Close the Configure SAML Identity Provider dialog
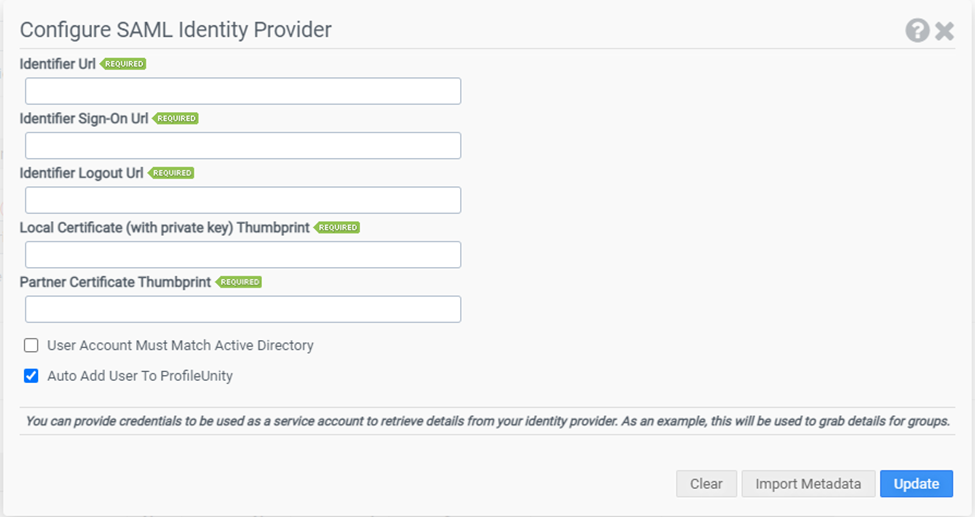 click(945, 30)
